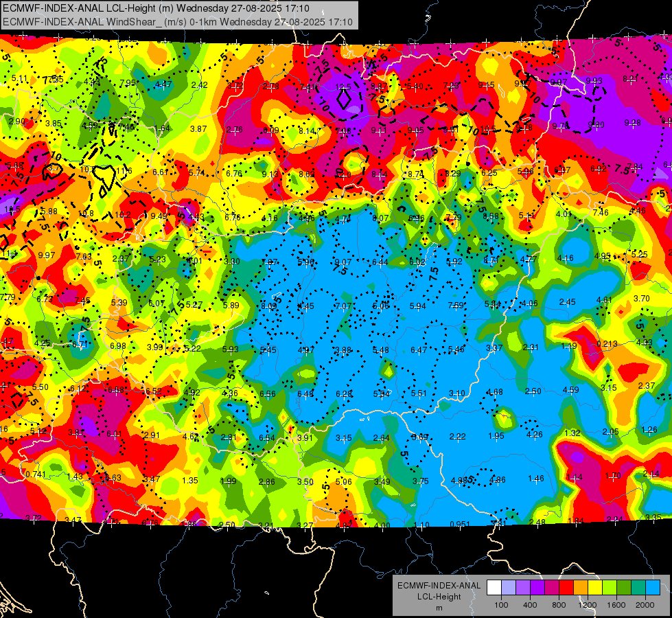Click the grid value 6.28
672x618 pixels.
coord(344,394)
